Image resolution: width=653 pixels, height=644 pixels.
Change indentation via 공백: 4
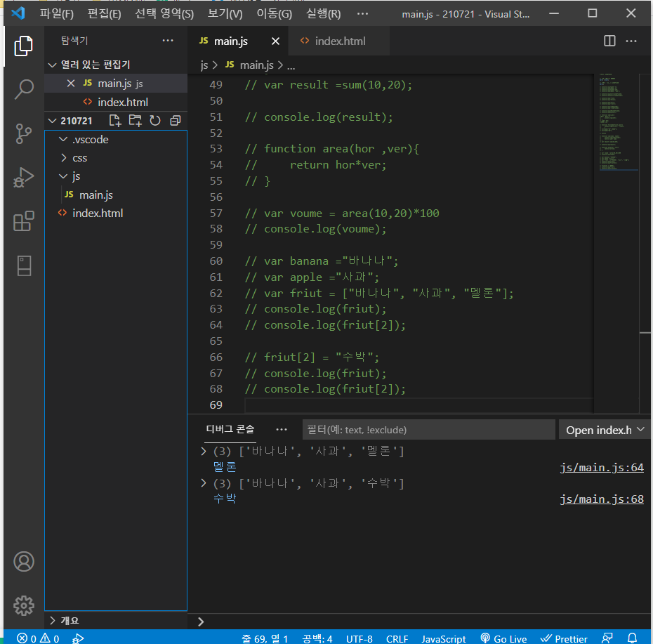(317, 638)
